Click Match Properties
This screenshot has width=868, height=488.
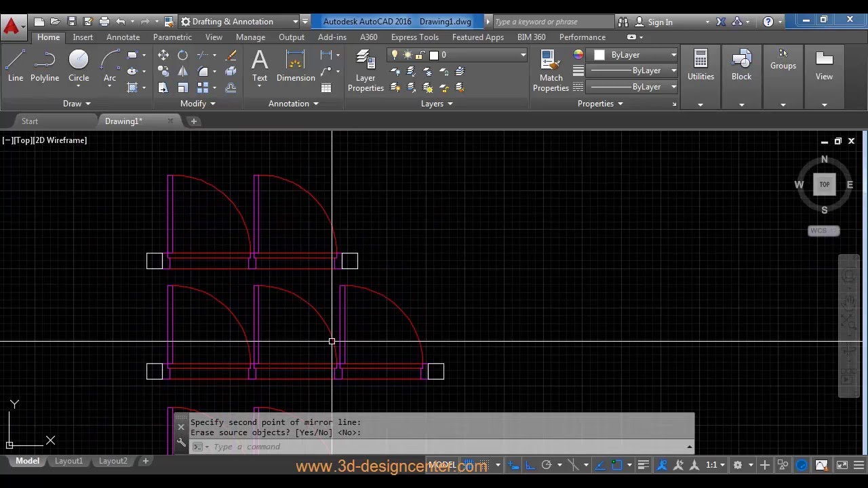coord(551,70)
